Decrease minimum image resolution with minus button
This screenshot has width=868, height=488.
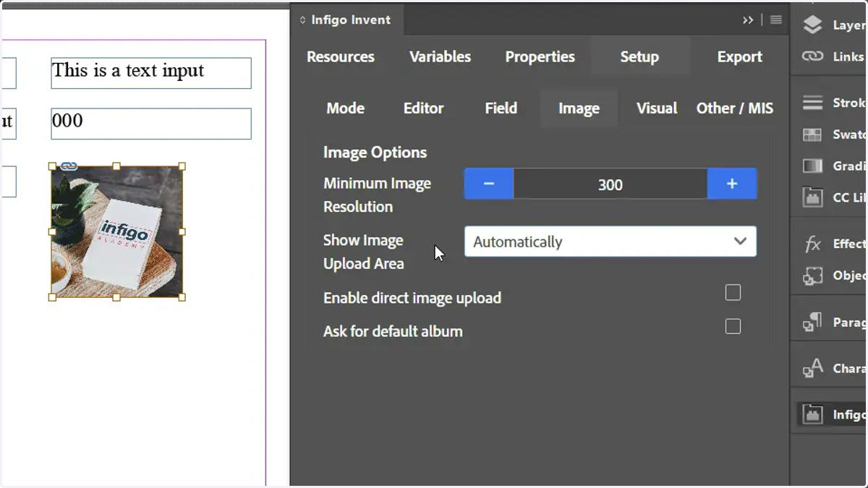pos(489,184)
